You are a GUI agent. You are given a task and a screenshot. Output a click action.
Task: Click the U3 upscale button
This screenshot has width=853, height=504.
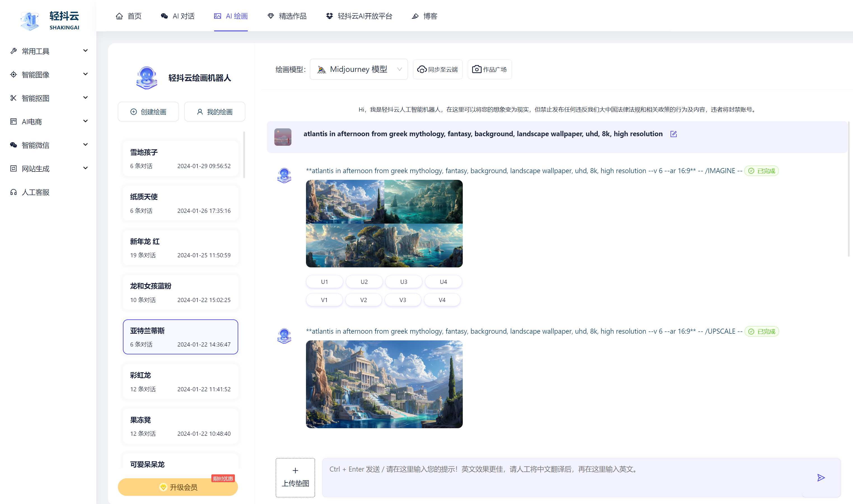click(x=403, y=282)
